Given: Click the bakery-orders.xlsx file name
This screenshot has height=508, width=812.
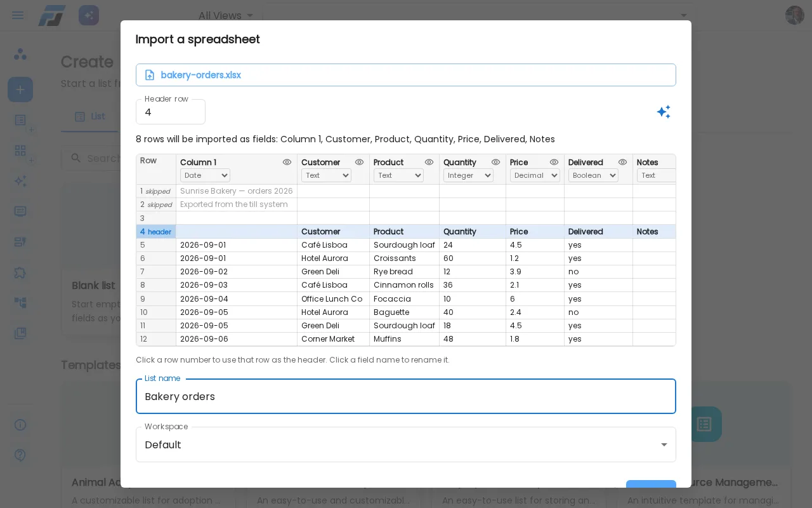Looking at the screenshot, I should click(x=200, y=75).
